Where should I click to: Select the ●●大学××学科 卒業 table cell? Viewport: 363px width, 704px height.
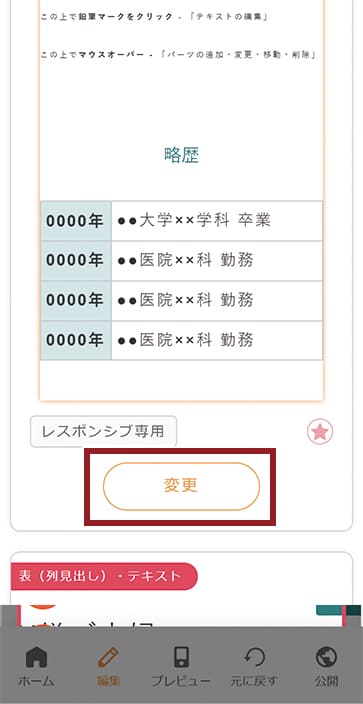click(x=217, y=221)
